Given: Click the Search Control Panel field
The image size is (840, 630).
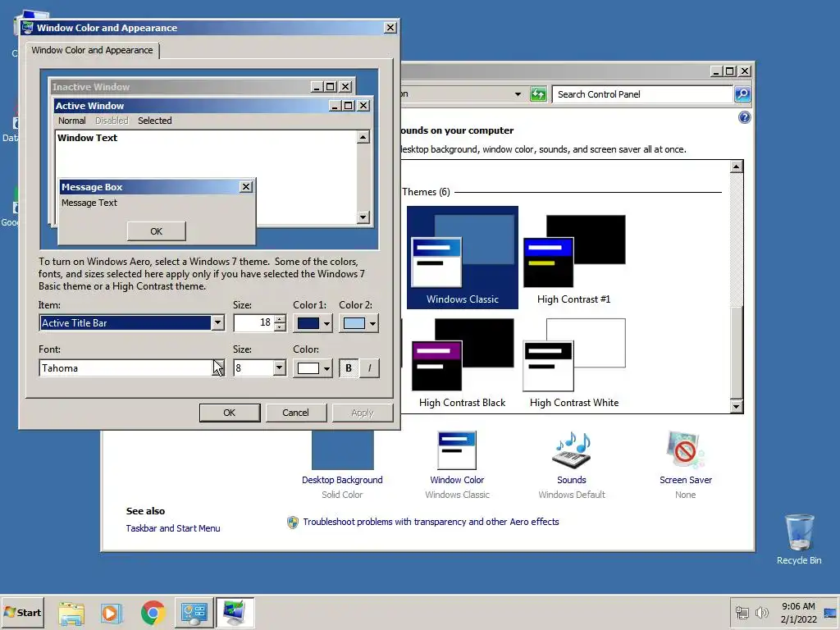Looking at the screenshot, I should coord(642,94).
